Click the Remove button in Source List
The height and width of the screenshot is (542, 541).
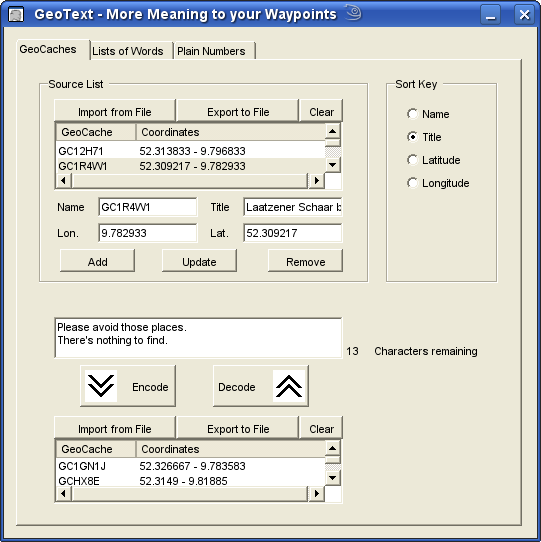(306, 262)
